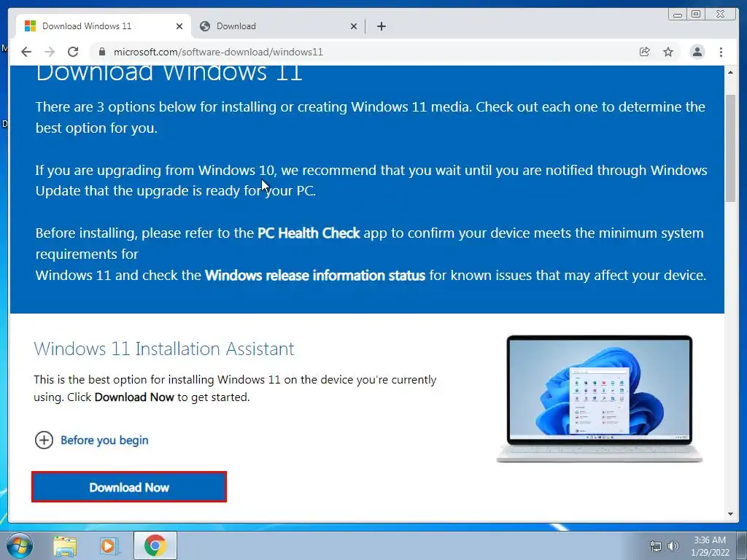Click the page scrollbar thumb
This screenshot has height=560, width=747.
(730, 147)
